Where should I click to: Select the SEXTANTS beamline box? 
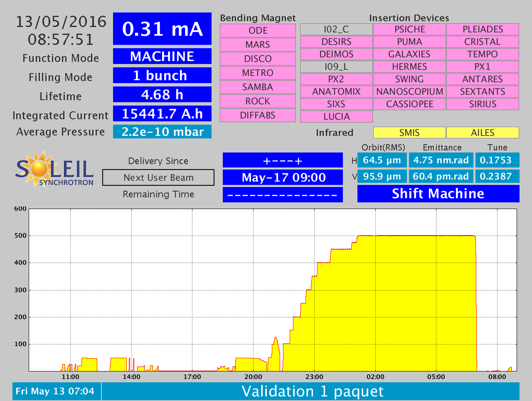[x=483, y=91]
